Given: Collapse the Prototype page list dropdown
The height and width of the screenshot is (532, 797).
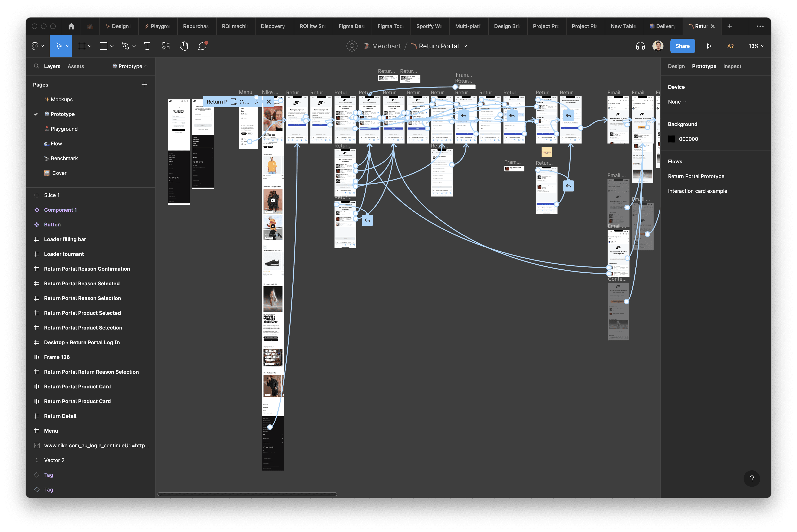Looking at the screenshot, I should click(x=130, y=66).
